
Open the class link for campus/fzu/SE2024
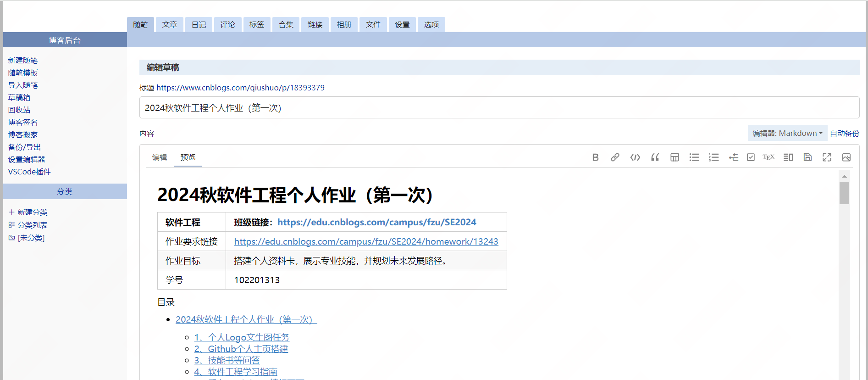click(x=377, y=222)
